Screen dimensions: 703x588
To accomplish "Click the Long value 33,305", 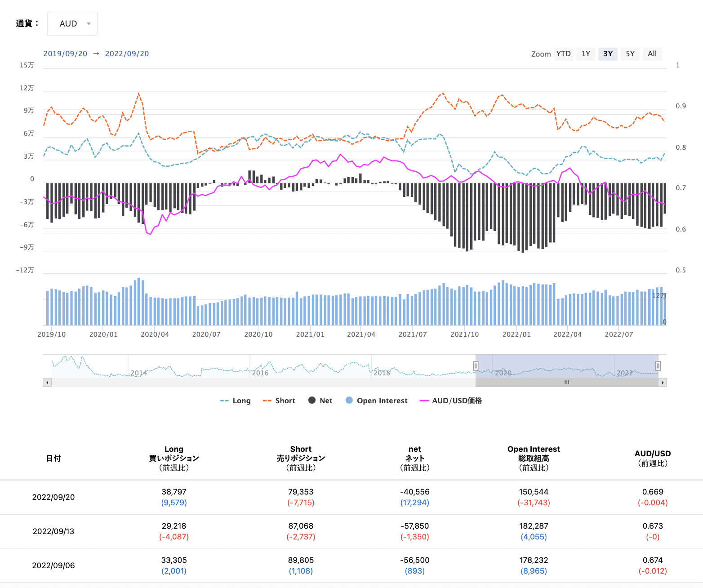I will pyautogui.click(x=174, y=560).
